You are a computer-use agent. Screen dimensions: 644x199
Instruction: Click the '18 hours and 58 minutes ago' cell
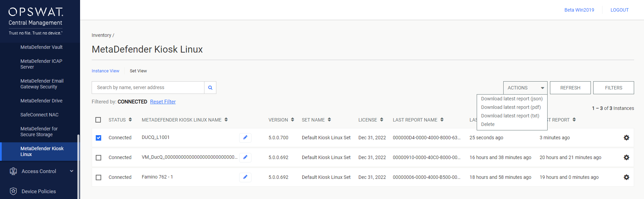500,177
